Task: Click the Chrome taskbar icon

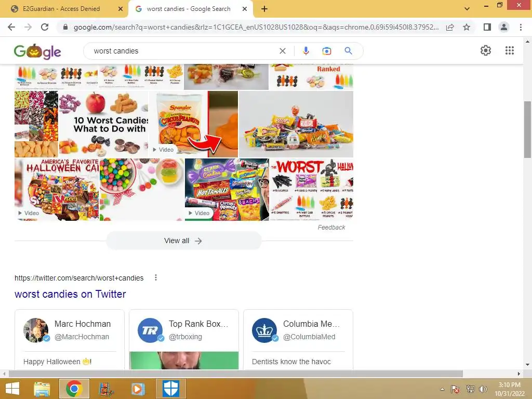Action: click(74, 389)
